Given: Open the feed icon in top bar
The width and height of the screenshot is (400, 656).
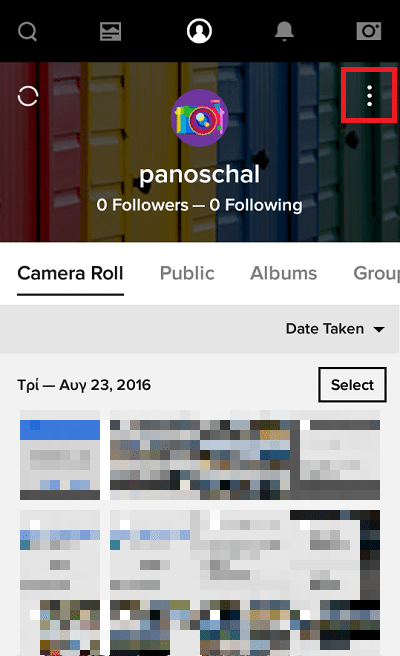Looking at the screenshot, I should click(110, 31).
